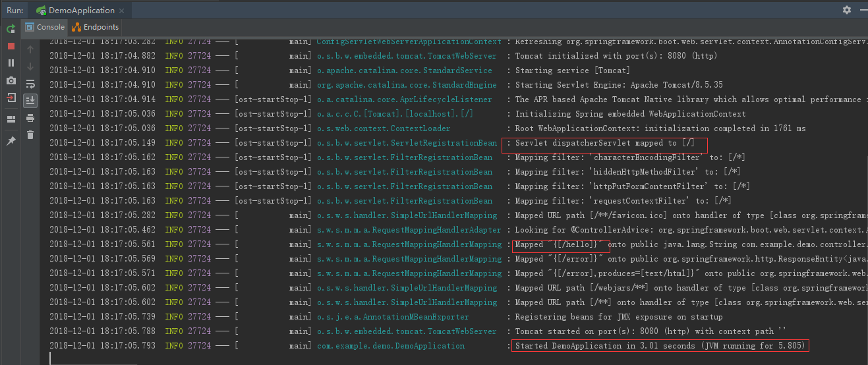Image resolution: width=868 pixels, height=365 pixels.
Task: Click 'Tomcat initialized with port(s): 8080 (http)'
Action: 616,56
